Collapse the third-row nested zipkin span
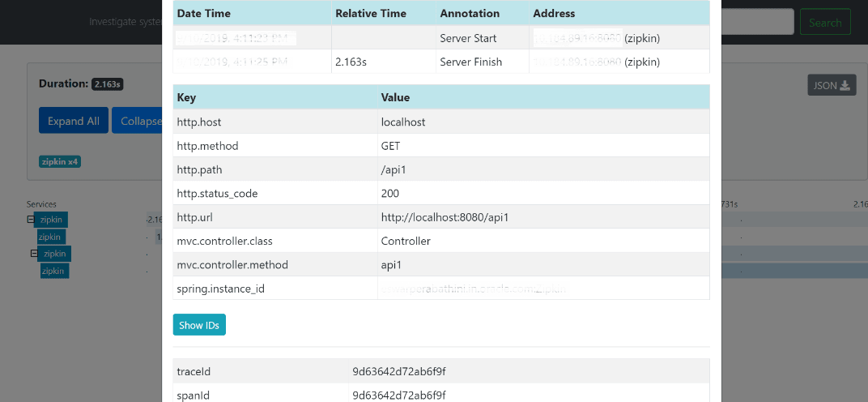Screen dimensions: 868x402 coord(34,254)
